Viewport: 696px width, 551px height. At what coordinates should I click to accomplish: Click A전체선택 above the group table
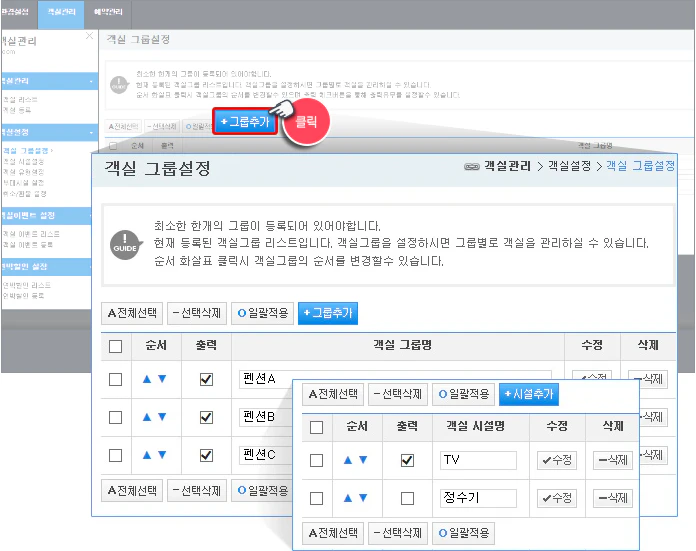[132, 313]
